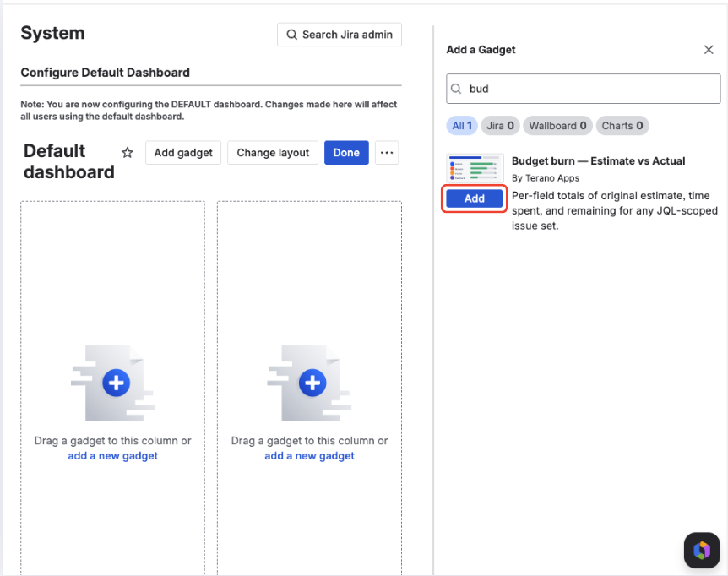Click the Search Jira admin box
Image resolution: width=728 pixels, height=576 pixels.
click(x=340, y=35)
